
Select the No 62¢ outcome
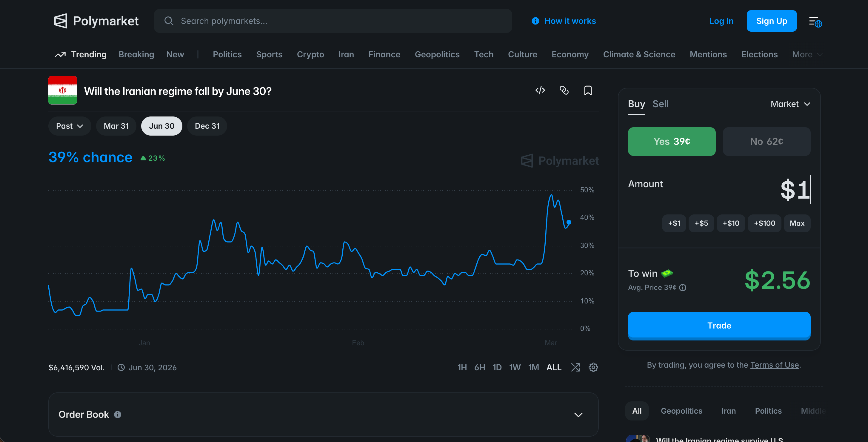click(766, 141)
